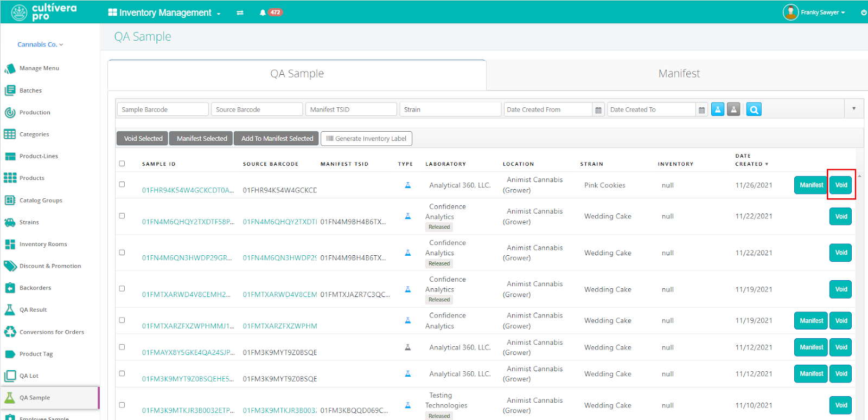Click the Generate Inventory Label button
Screen dimensions: 868x420
coord(366,139)
